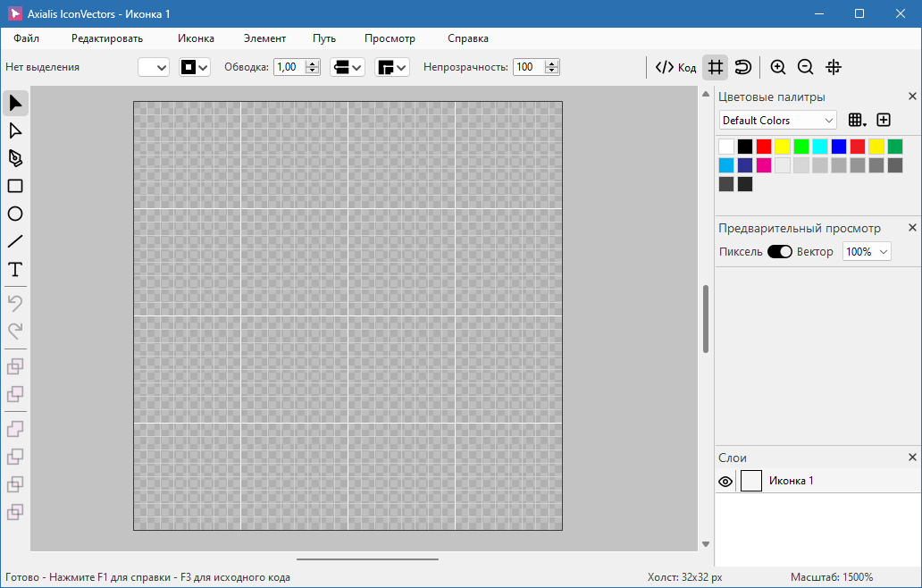Open the preview zoom level dropdown
The image size is (922, 588).
(x=866, y=251)
